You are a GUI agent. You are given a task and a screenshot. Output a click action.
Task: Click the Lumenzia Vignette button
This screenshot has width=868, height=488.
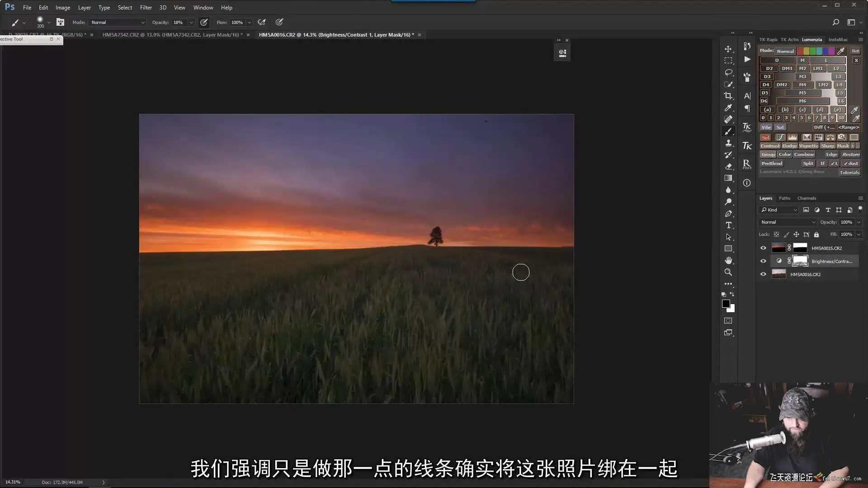coord(808,145)
